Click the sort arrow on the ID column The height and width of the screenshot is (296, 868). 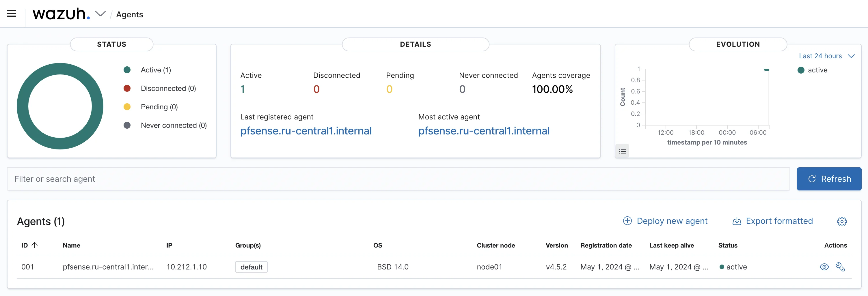point(35,245)
